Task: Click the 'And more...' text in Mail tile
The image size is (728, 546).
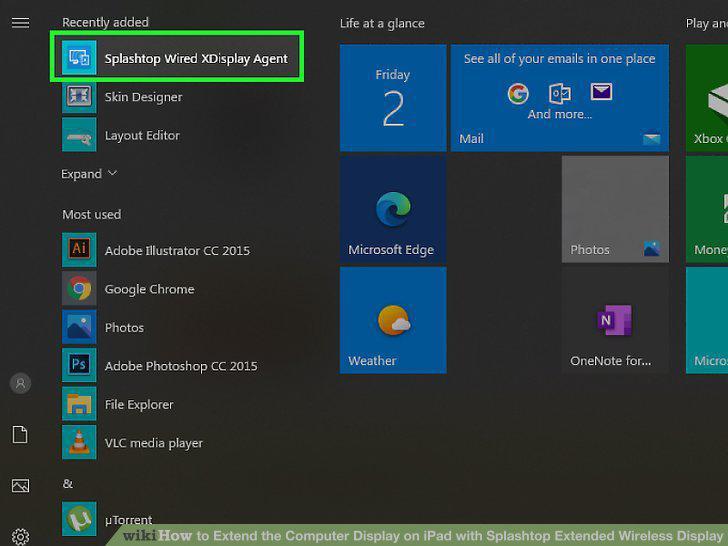Action: [x=559, y=114]
